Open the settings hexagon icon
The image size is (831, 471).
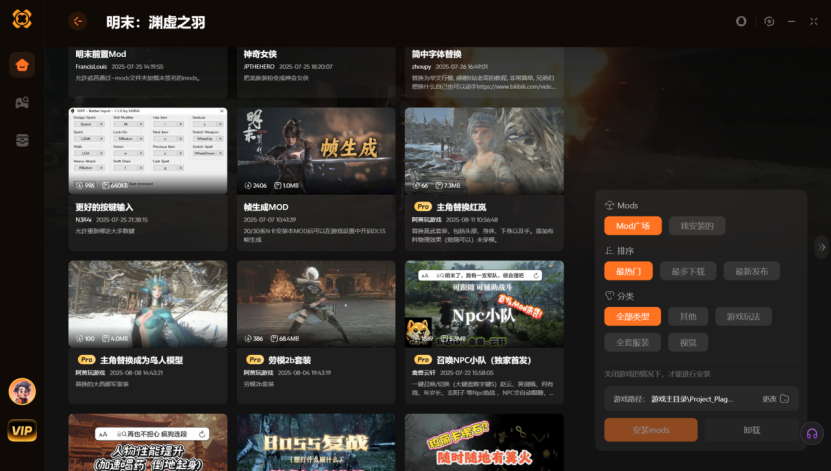(769, 21)
